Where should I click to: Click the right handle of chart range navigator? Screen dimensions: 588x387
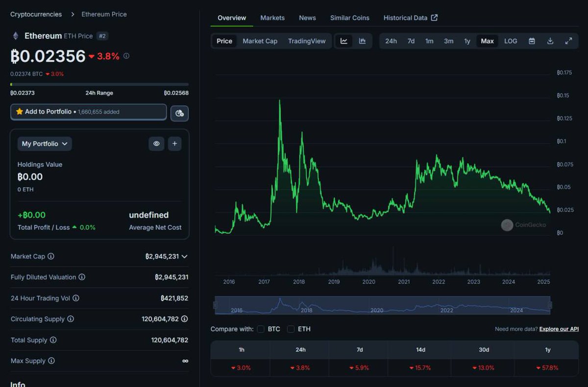[550, 305]
